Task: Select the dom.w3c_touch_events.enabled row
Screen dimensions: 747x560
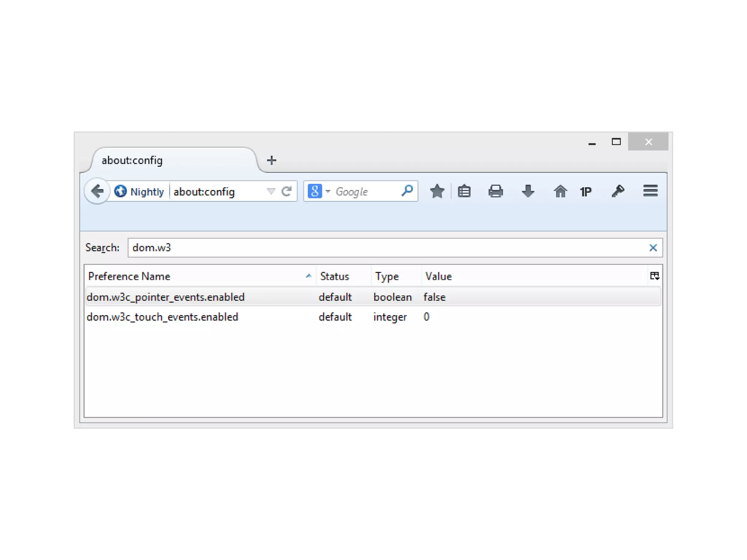Action: pyautogui.click(x=162, y=317)
